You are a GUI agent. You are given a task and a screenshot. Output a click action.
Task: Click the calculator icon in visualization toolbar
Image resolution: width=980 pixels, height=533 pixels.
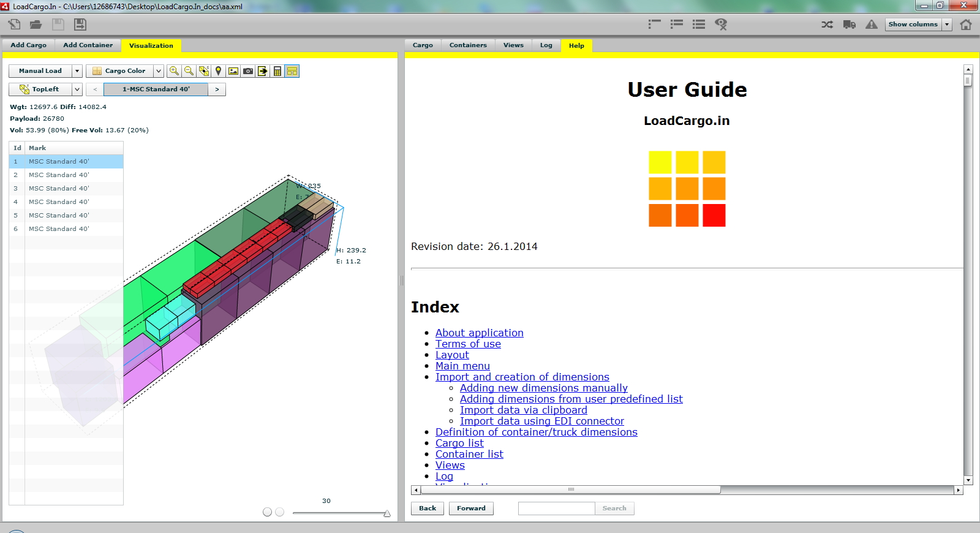tap(277, 71)
